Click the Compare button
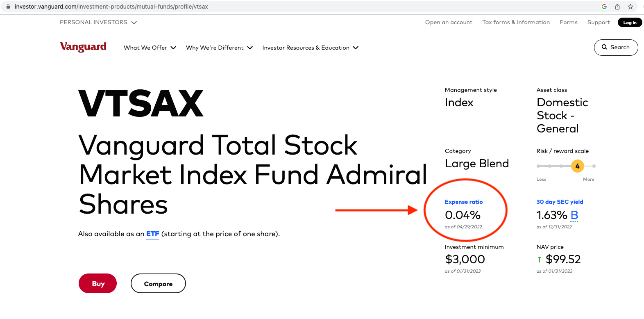 point(158,284)
